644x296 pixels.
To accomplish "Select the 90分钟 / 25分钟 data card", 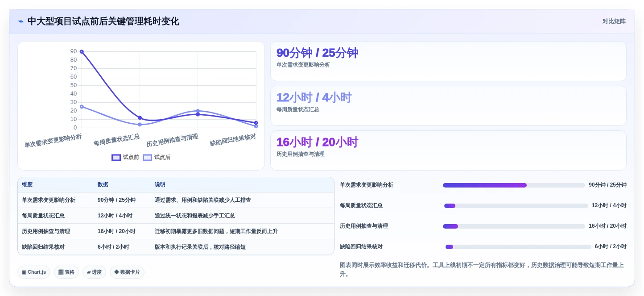I will pyautogui.click(x=448, y=61).
